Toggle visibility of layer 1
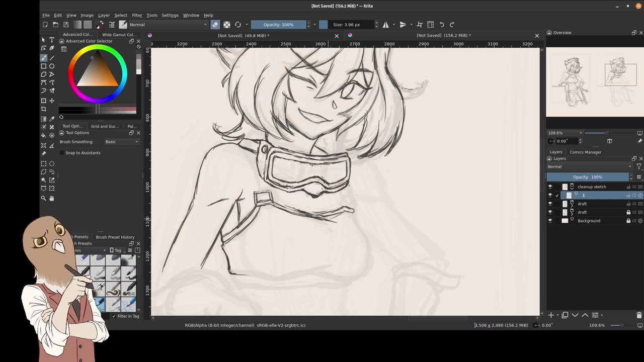This screenshot has height=362, width=644. point(550,195)
